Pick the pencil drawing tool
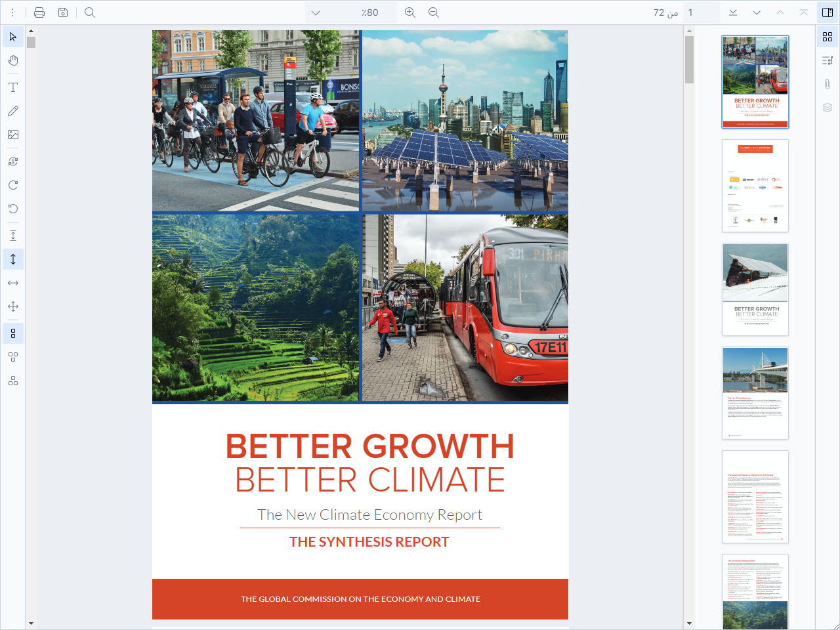 13,111
